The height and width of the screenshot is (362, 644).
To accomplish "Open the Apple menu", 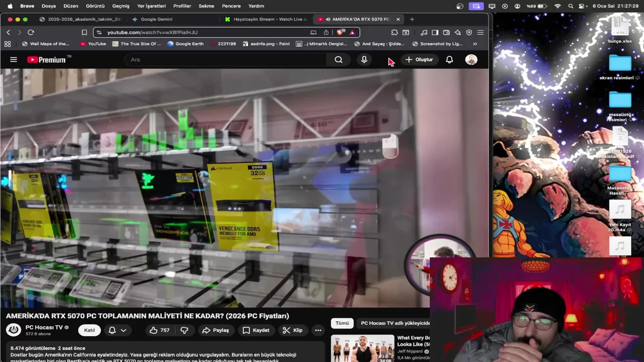I will [x=10, y=6].
